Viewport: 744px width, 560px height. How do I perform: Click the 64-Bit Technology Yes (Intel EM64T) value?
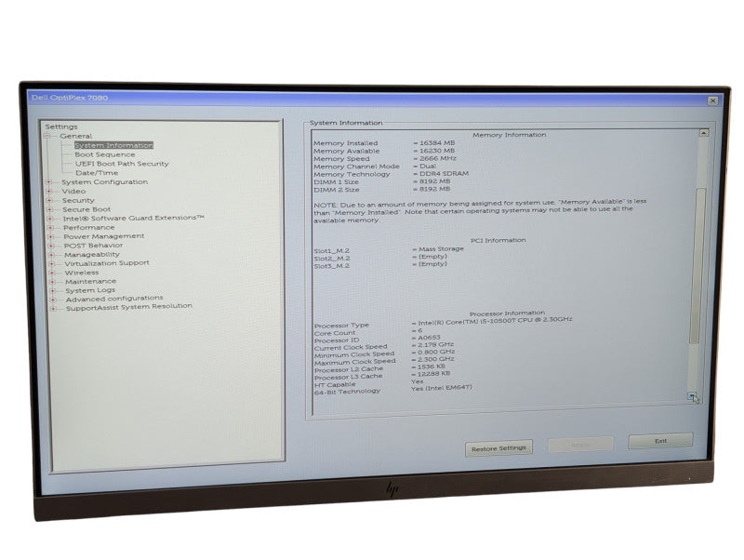(x=442, y=388)
